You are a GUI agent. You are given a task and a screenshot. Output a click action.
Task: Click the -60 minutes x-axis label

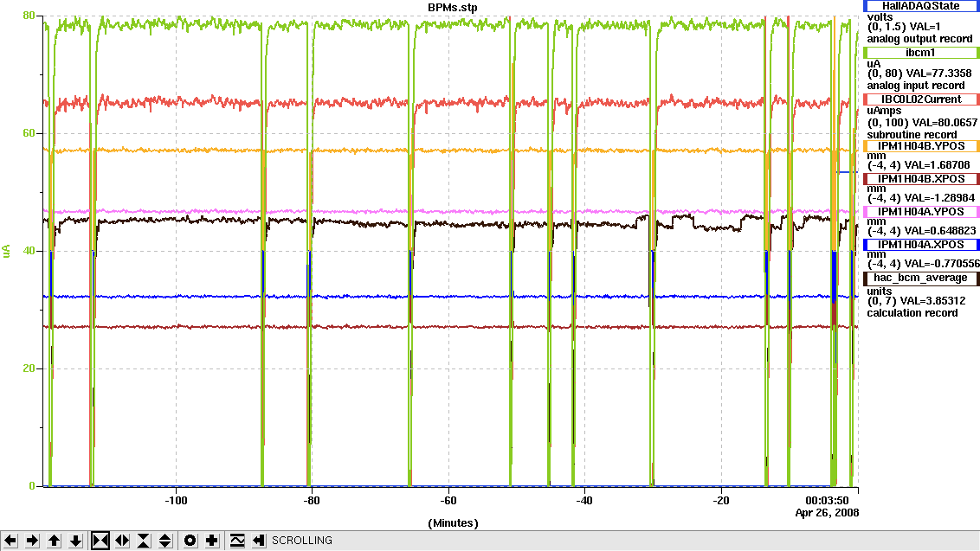448,500
